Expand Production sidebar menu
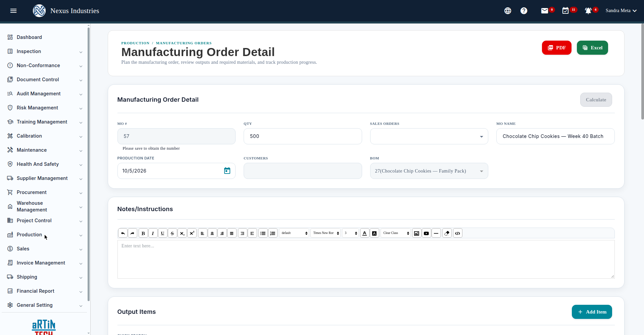 [45, 235]
